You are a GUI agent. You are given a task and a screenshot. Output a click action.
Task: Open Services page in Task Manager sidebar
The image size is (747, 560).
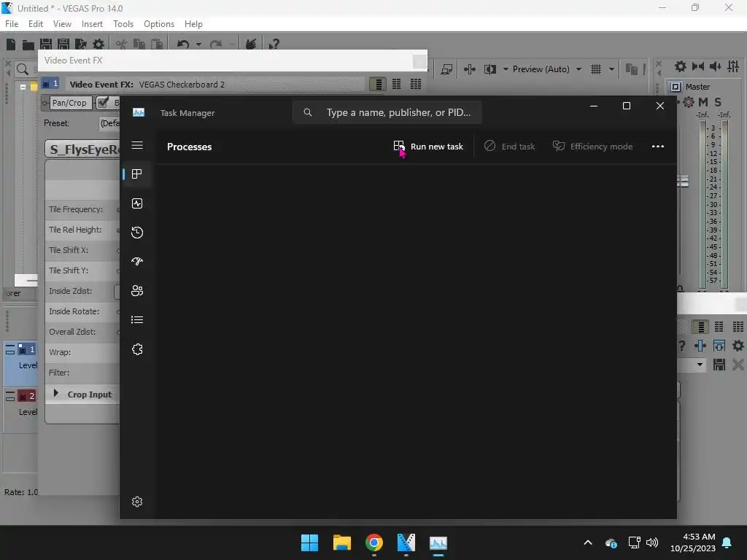click(x=137, y=349)
